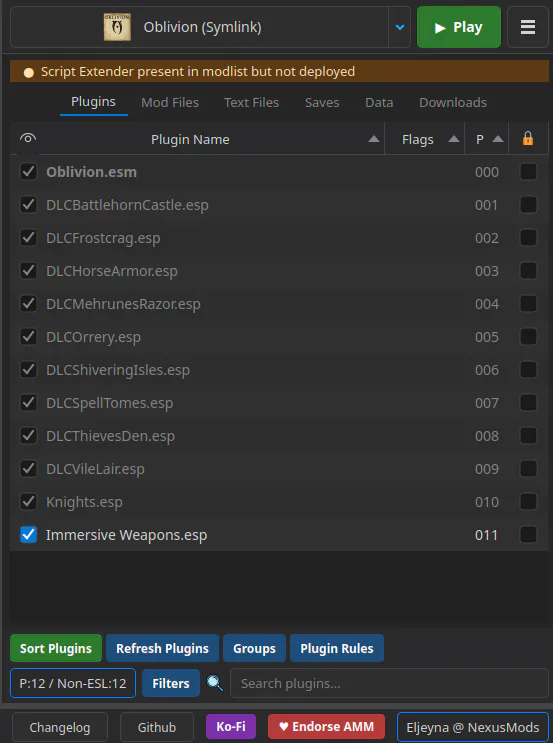Image resolution: width=553 pixels, height=743 pixels.
Task: Click the eye icon in header
Action: click(x=28, y=138)
